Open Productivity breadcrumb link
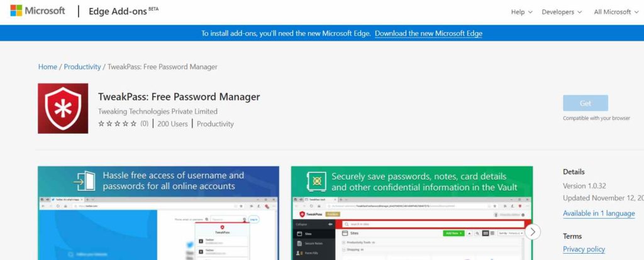The image size is (644, 260). click(x=82, y=67)
